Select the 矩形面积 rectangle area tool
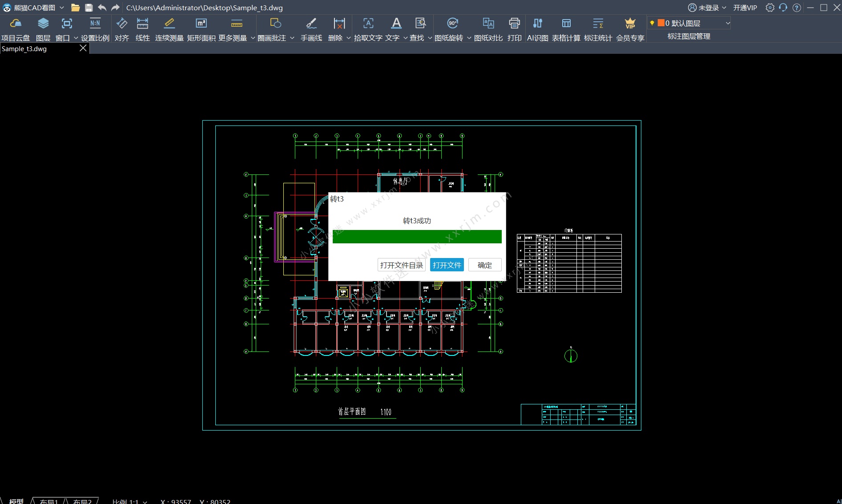 [201, 29]
